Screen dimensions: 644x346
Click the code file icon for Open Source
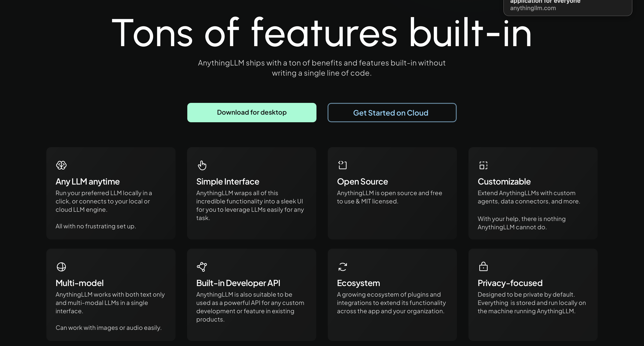(x=343, y=165)
